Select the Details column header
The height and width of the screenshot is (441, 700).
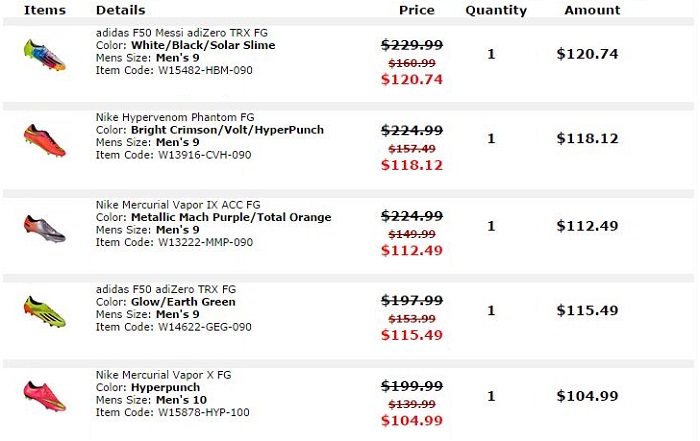[x=120, y=10]
